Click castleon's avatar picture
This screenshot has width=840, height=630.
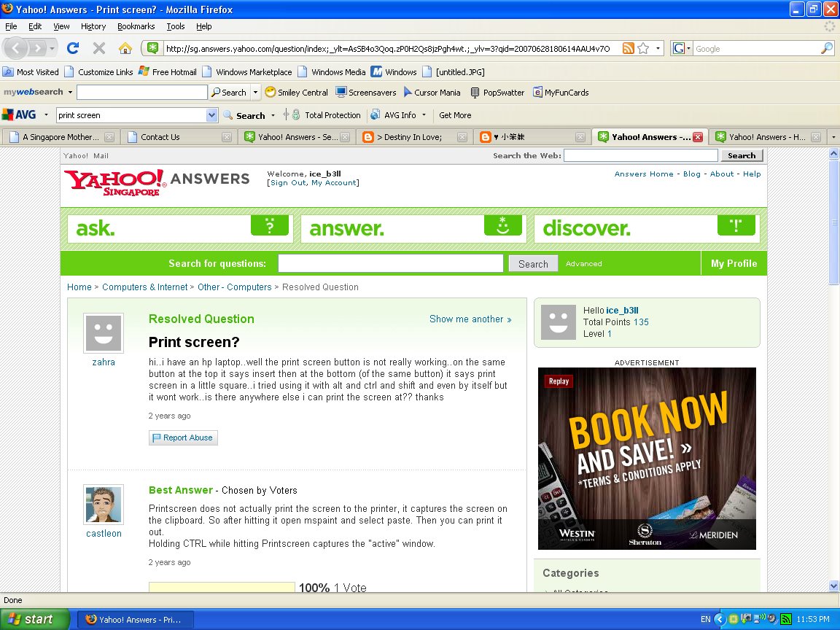(x=104, y=504)
